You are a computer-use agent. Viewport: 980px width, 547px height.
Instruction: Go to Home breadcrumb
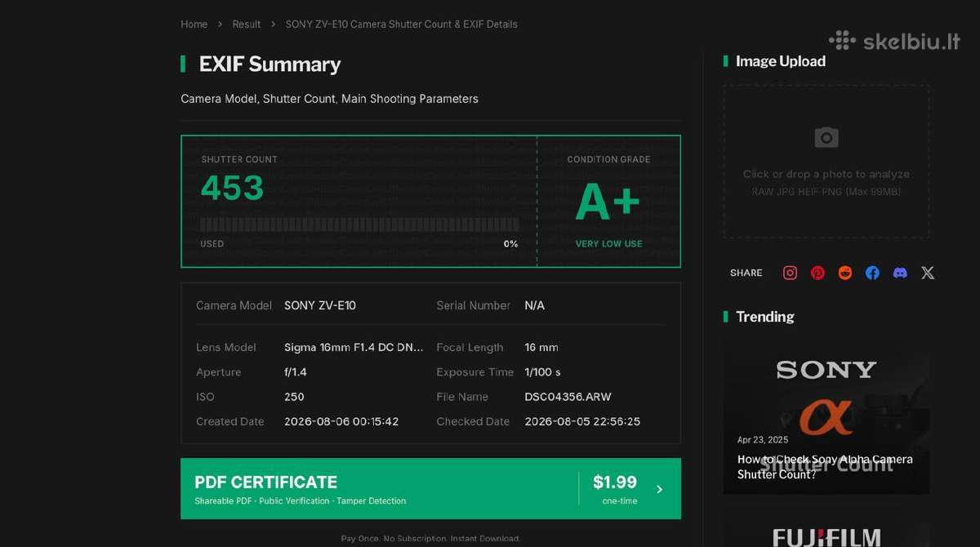(194, 24)
